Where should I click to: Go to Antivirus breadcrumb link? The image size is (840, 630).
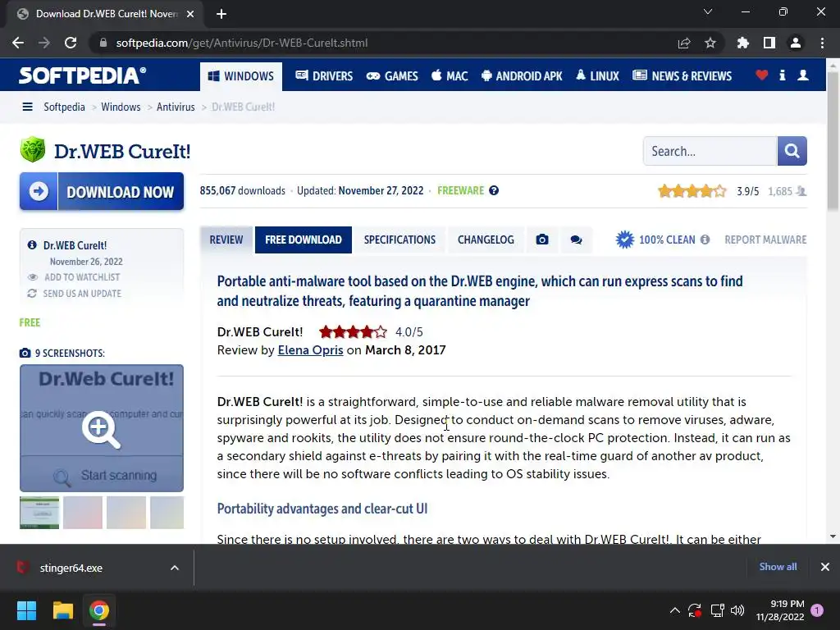coord(176,107)
